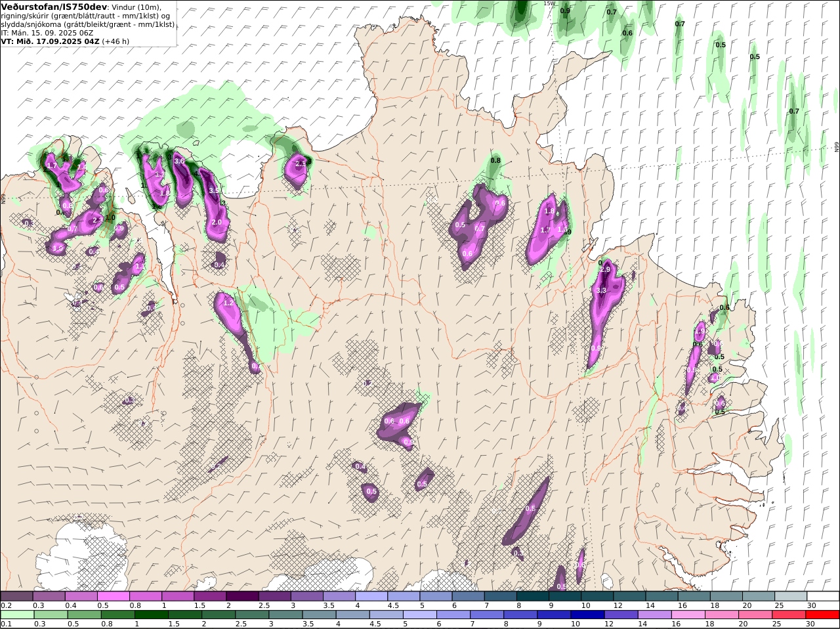Click snow-scale swatch between 0.2 and 0.3
840x629 pixels.
[17, 596]
